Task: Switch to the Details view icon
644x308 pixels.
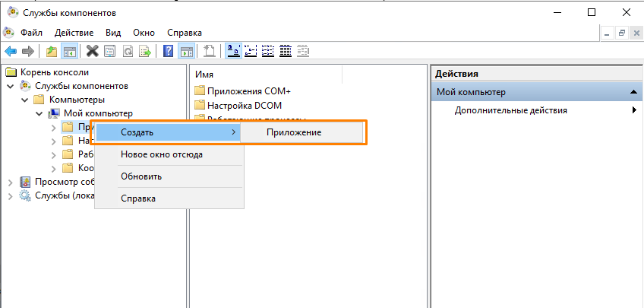Action: [286, 51]
